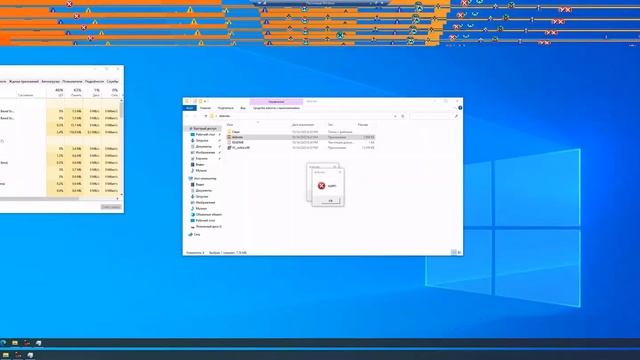This screenshot has height=360, width=640.
Task: Open Журнал приложений tab in Task Manager
Action: pyautogui.click(x=24, y=82)
